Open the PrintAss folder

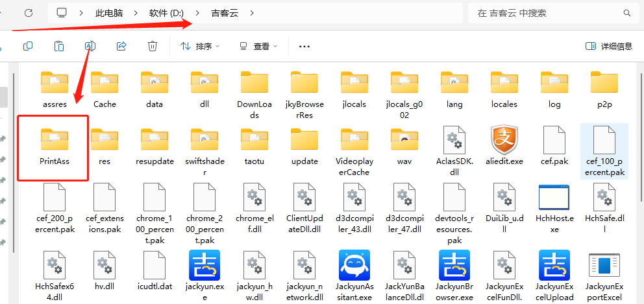55,146
